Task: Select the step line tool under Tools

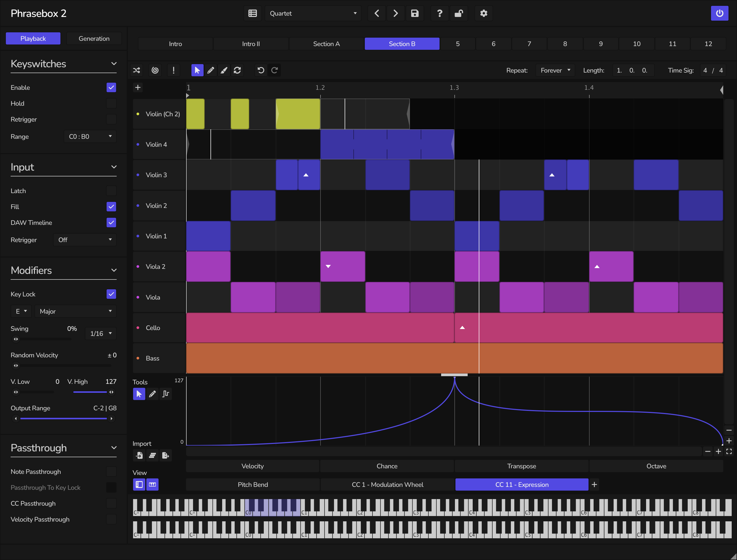Action: [x=166, y=394]
